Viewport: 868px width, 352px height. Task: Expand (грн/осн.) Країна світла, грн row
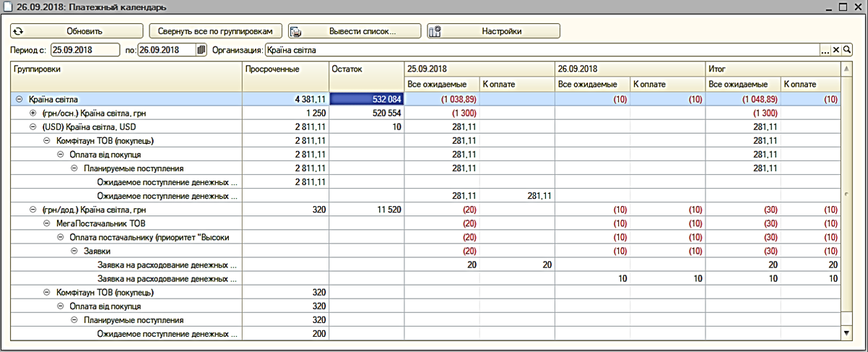tap(32, 113)
